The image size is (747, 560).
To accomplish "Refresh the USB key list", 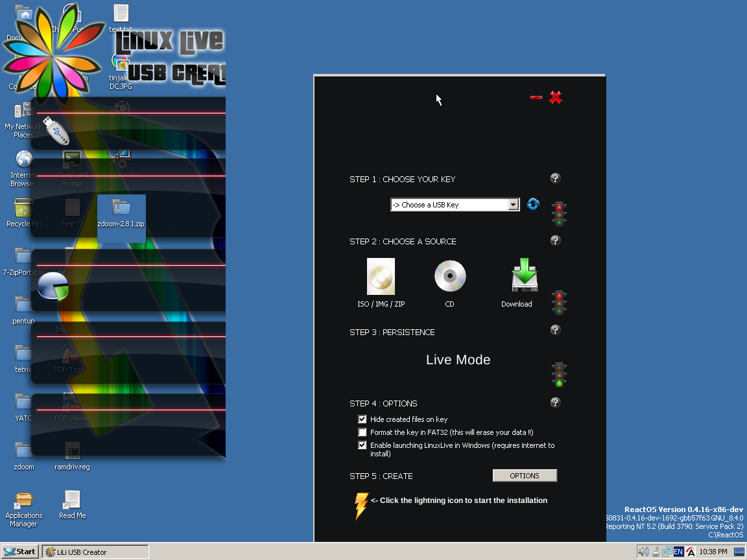I will click(533, 204).
